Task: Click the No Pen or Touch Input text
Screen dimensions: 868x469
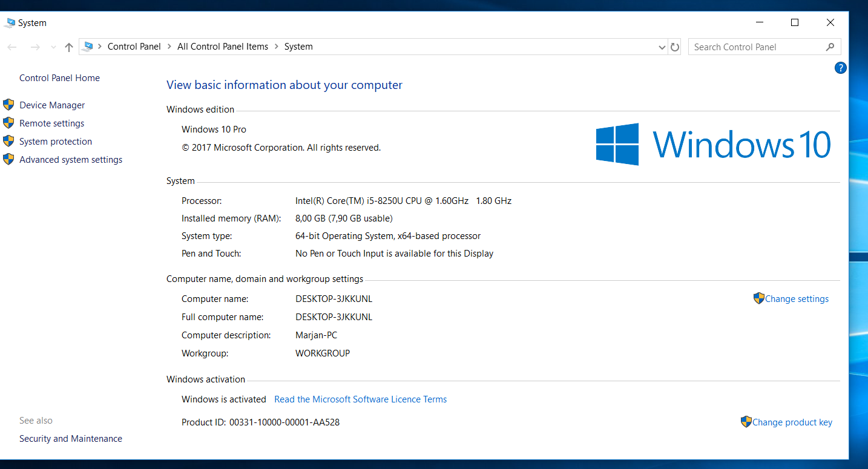Action: point(394,254)
